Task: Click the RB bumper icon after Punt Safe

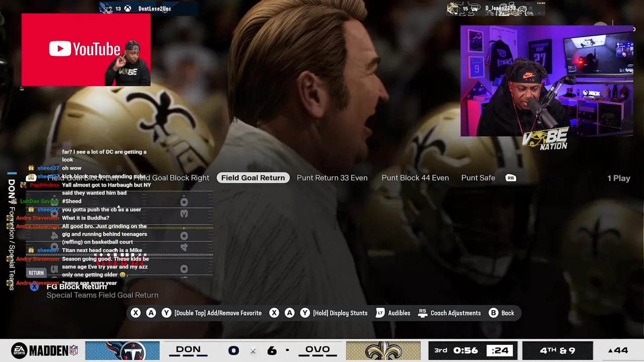Action: pyautogui.click(x=511, y=178)
